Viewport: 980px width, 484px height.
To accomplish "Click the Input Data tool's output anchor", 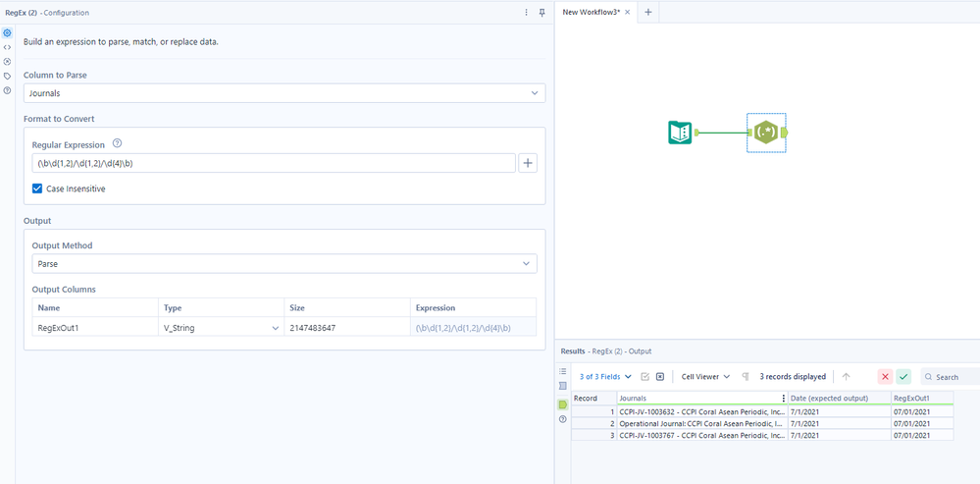I will point(696,133).
